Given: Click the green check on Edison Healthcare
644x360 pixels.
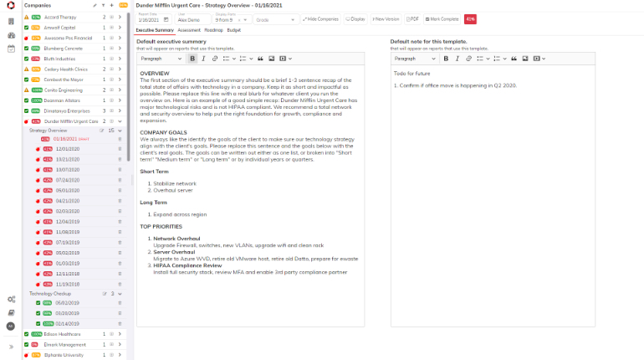Looking at the screenshot, I should [26, 334].
